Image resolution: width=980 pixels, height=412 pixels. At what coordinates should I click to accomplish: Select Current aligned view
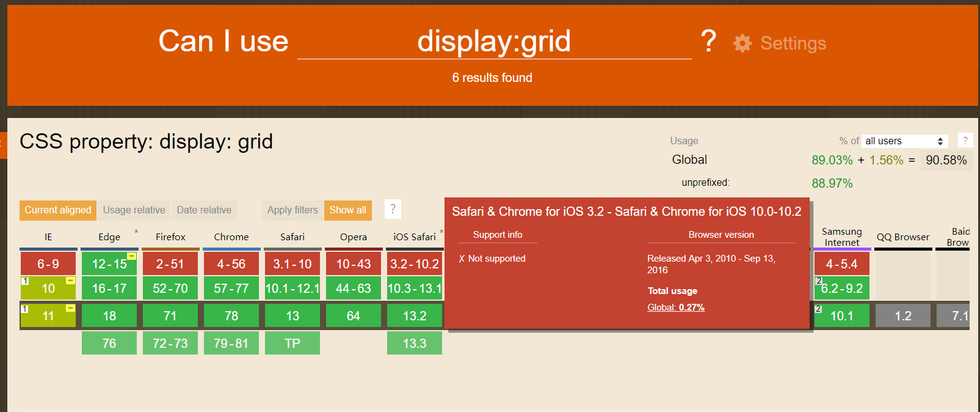(58, 210)
